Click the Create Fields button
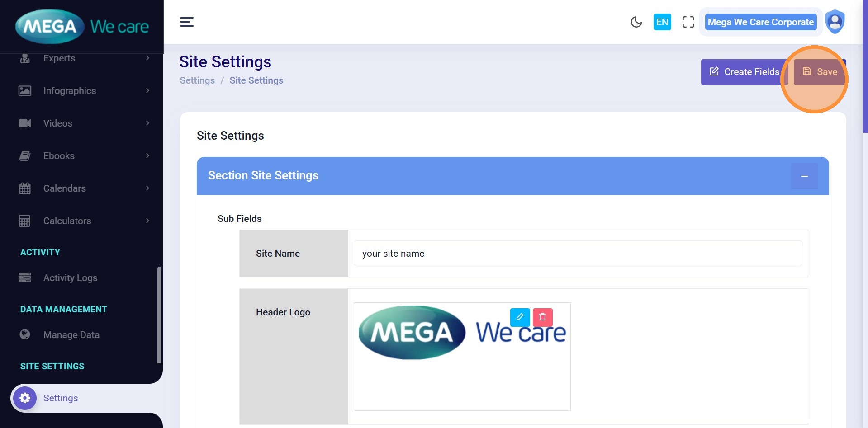This screenshot has height=428, width=868. (x=744, y=72)
